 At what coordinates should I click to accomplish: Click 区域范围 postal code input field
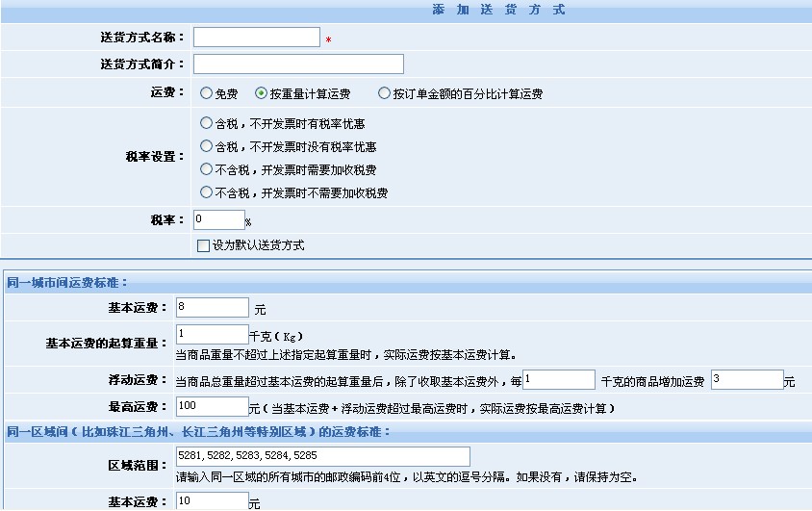tap(322, 456)
